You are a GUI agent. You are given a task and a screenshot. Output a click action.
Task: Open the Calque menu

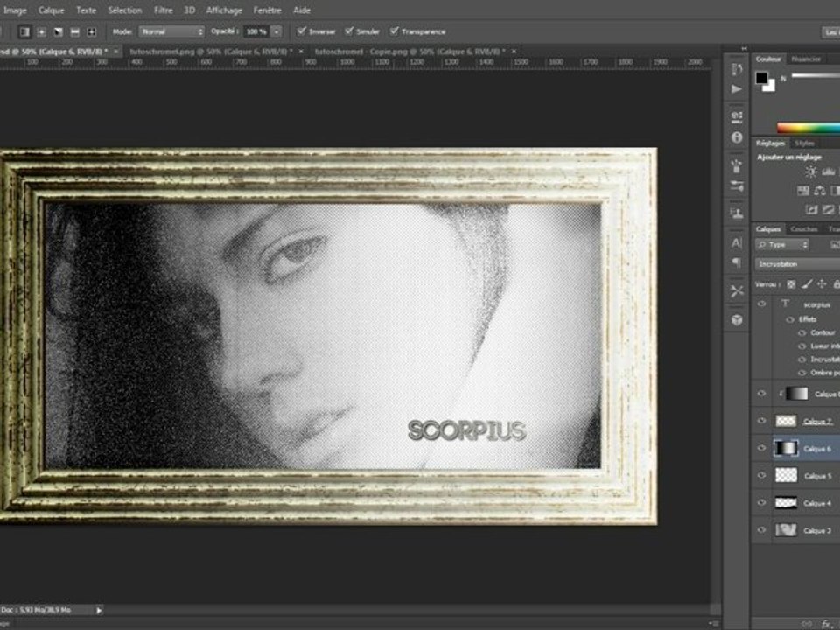pos(51,10)
